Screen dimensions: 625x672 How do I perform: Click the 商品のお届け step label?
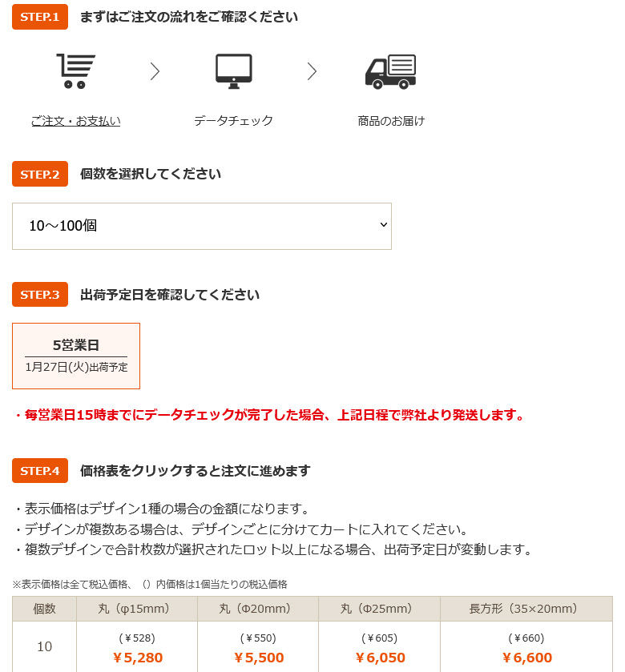391,120
